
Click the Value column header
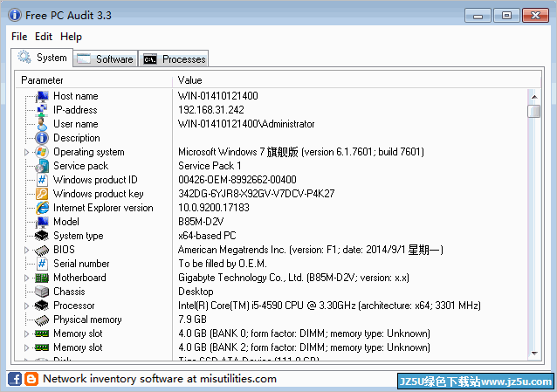357,80
